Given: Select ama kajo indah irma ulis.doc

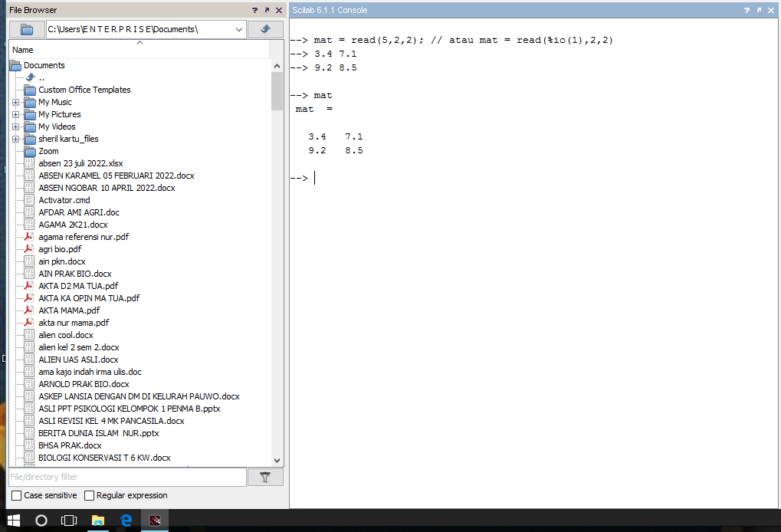Looking at the screenshot, I should [x=90, y=372].
